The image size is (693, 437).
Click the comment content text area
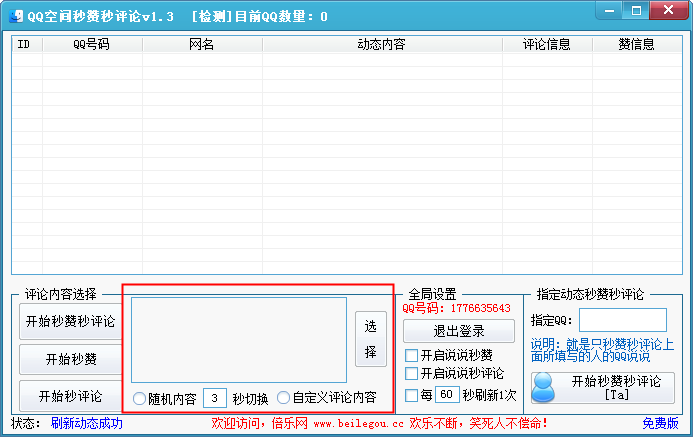(239, 340)
